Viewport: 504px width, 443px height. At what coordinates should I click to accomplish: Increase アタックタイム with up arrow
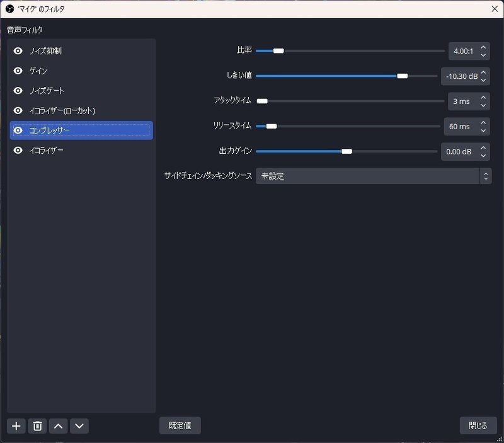(483, 98)
